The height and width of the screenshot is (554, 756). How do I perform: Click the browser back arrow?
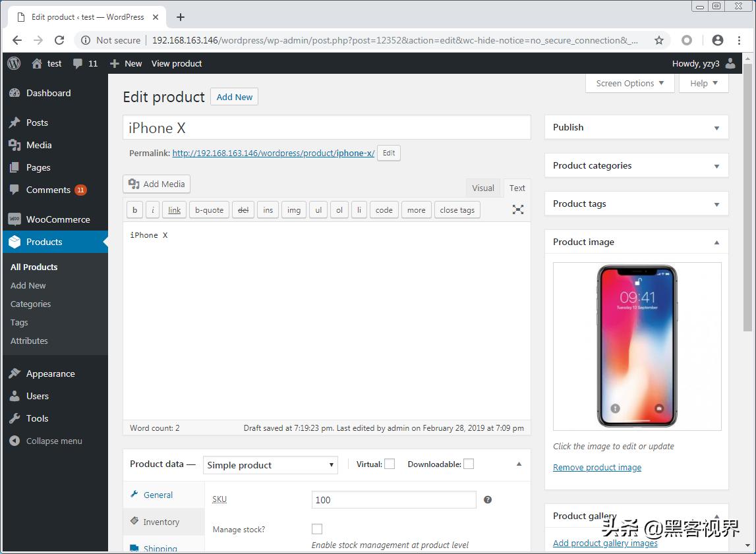pos(17,40)
